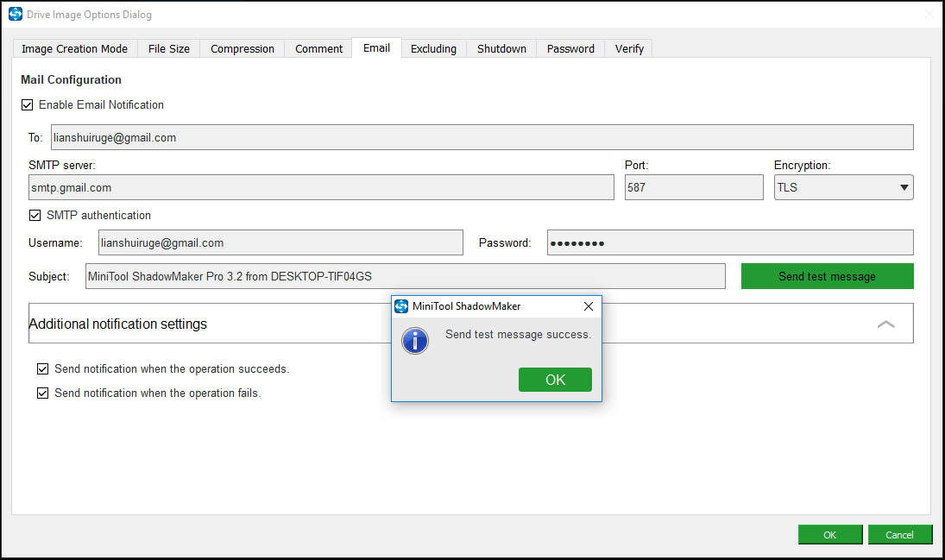Select the Comment tab

(318, 49)
